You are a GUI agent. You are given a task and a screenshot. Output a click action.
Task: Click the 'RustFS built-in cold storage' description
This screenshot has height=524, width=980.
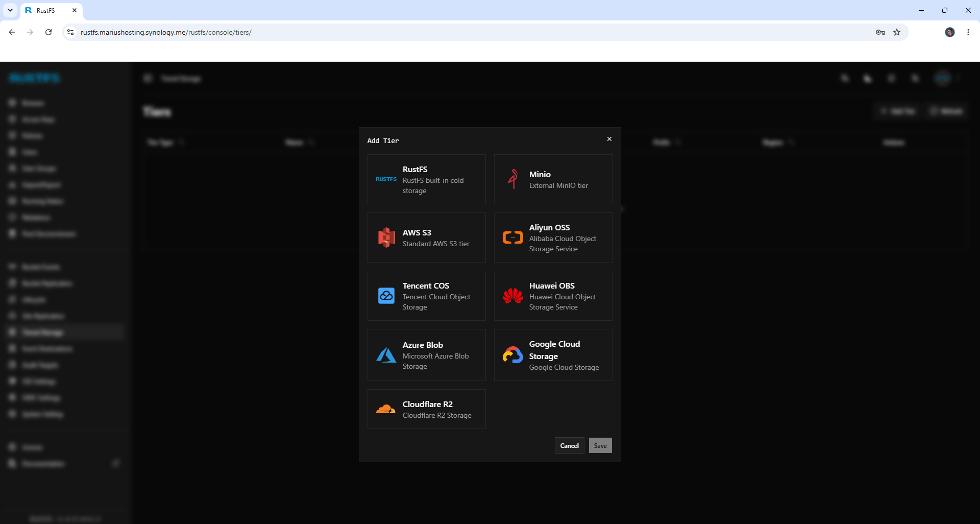[x=433, y=185]
